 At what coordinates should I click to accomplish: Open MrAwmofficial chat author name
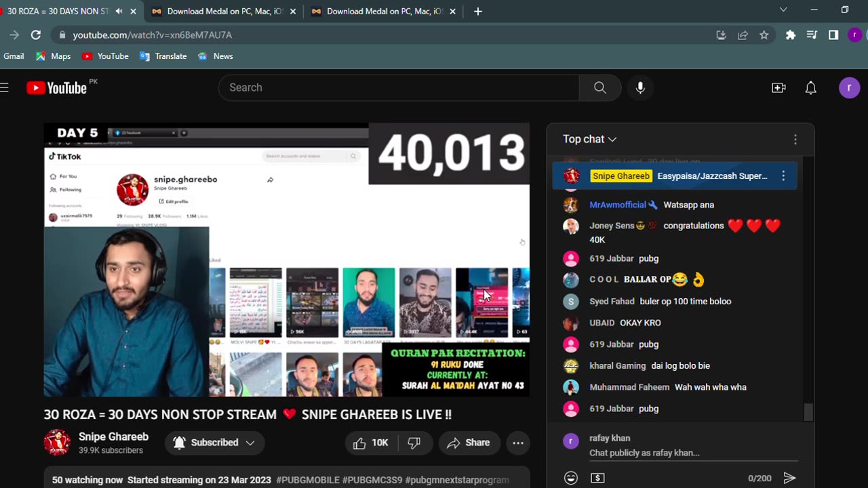click(618, 205)
